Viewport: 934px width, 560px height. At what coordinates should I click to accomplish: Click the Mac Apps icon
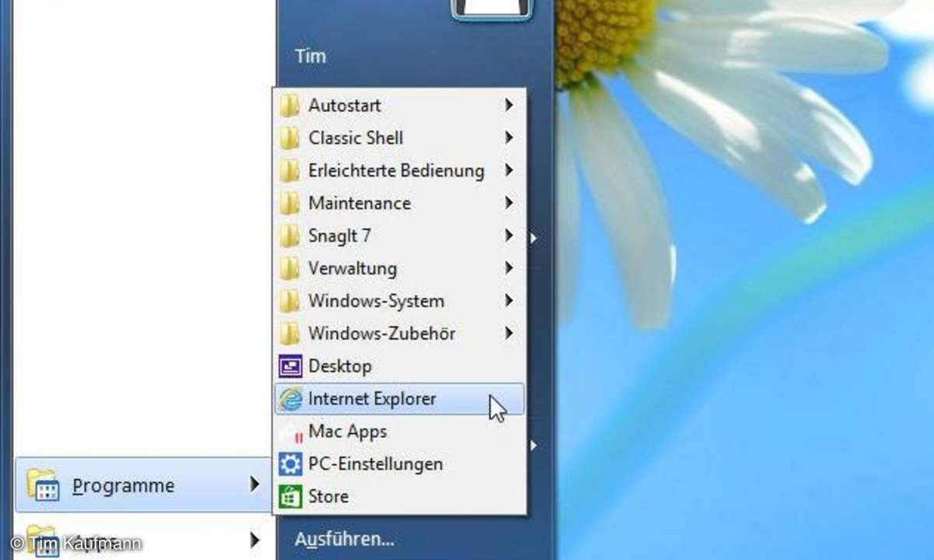290,432
